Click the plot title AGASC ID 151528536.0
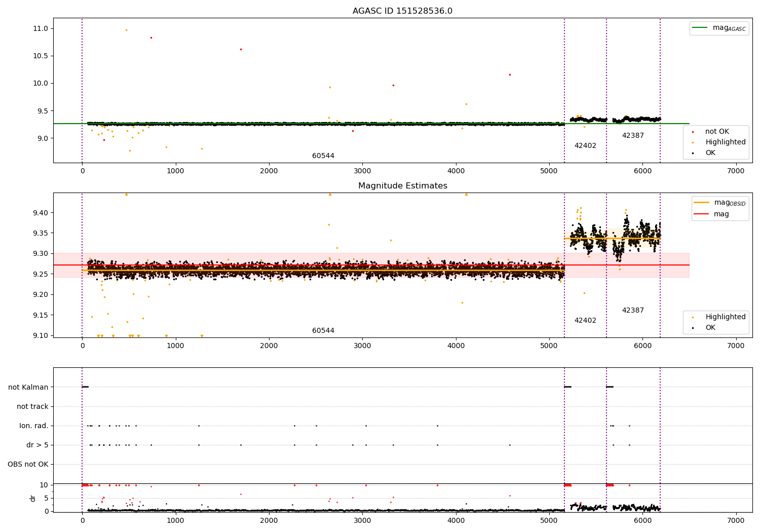This screenshot has width=760, height=532. click(x=402, y=11)
